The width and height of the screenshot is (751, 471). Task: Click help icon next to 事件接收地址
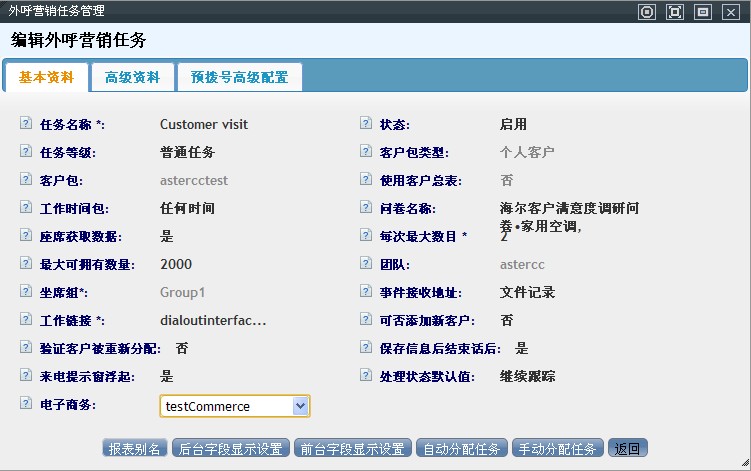366,293
